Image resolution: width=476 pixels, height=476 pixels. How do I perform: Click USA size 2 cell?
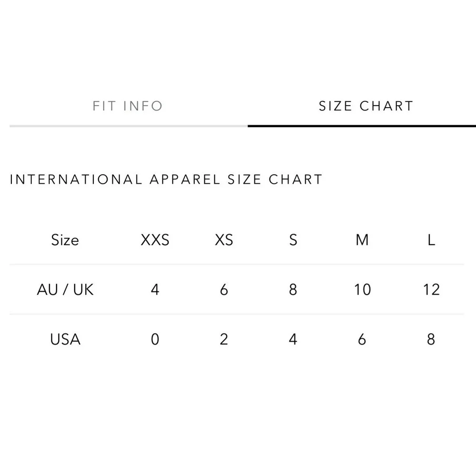point(224,339)
